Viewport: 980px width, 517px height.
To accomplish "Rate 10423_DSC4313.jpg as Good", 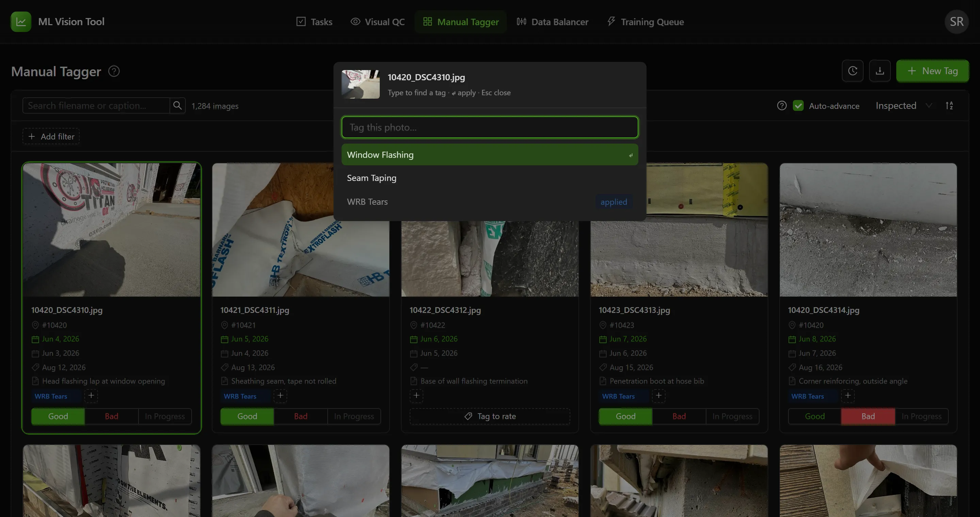I will click(x=625, y=416).
